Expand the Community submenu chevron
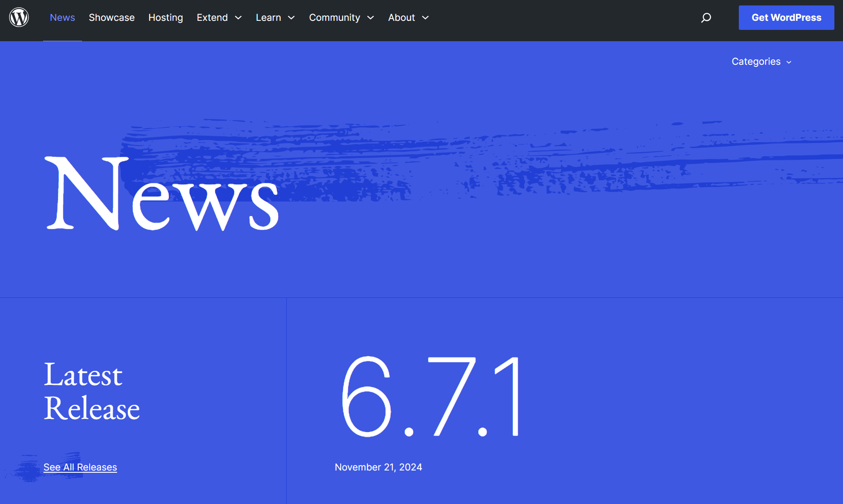 point(371,18)
